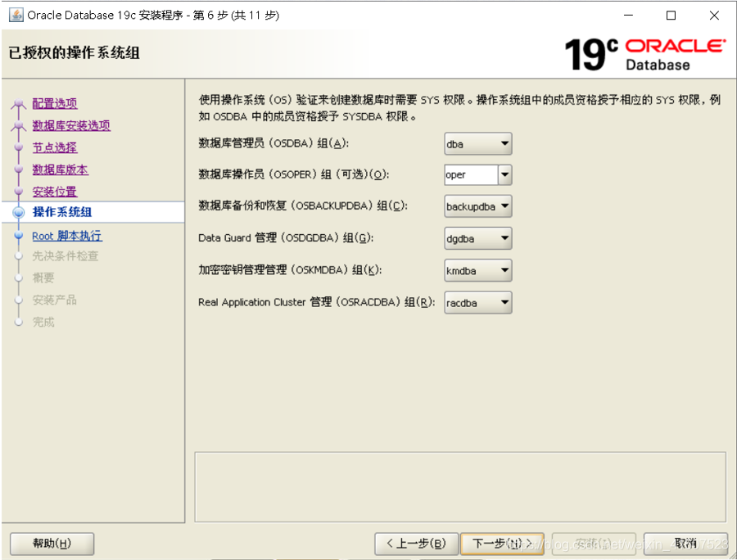737x560 pixels.
Task: Click the step marker beside 数据库安装选项
Action: (18, 125)
